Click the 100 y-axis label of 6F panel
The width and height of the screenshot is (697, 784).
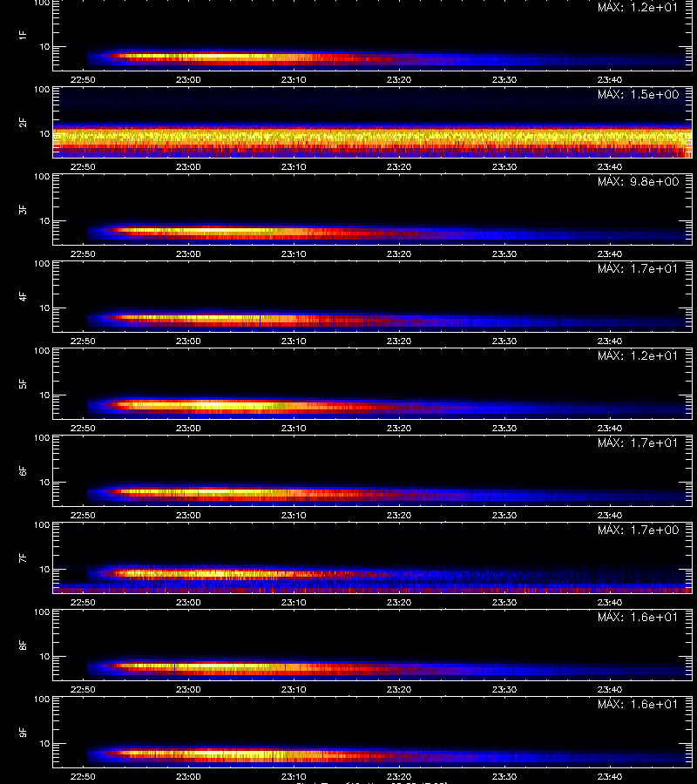42,438
